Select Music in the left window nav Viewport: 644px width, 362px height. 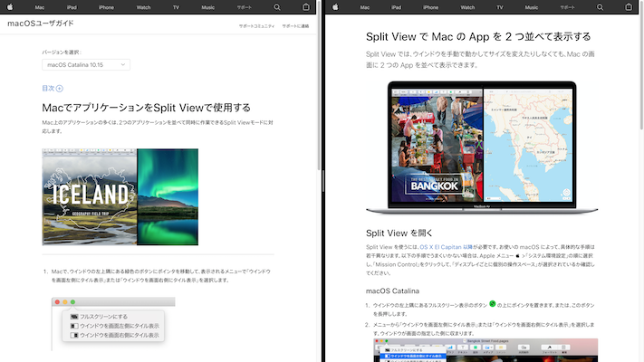click(207, 7)
